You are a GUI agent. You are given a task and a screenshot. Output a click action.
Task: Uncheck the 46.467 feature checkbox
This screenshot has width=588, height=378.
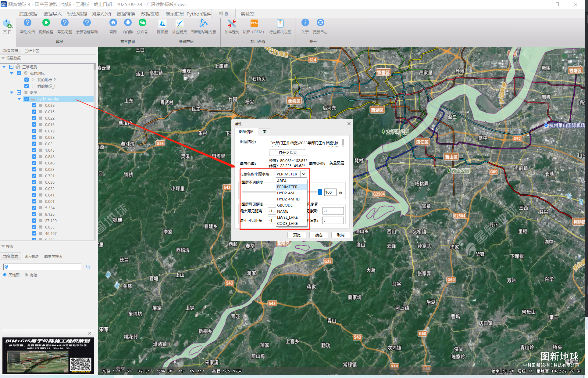(34, 233)
